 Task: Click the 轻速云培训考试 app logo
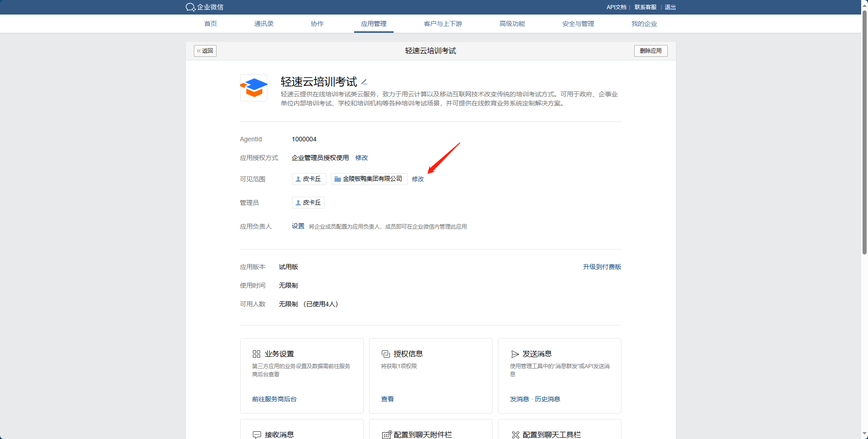pos(253,88)
